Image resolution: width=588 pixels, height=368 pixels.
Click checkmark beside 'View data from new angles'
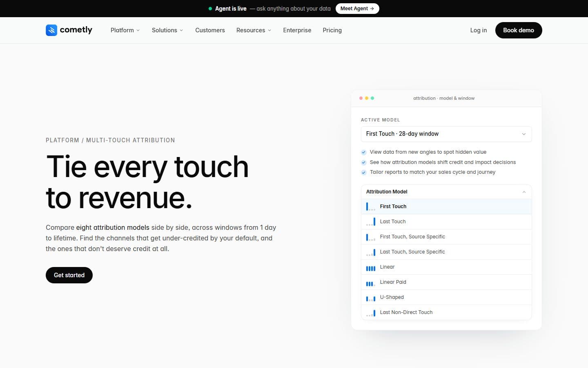pyautogui.click(x=364, y=152)
